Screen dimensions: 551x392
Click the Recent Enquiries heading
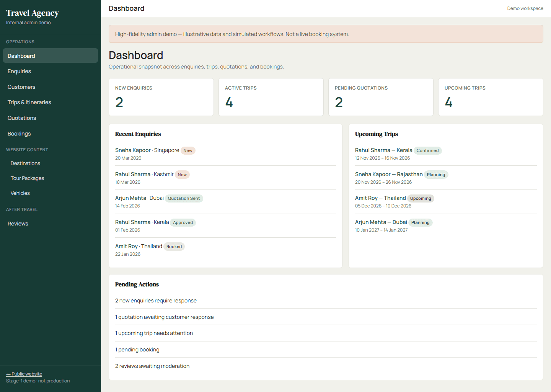coord(138,134)
